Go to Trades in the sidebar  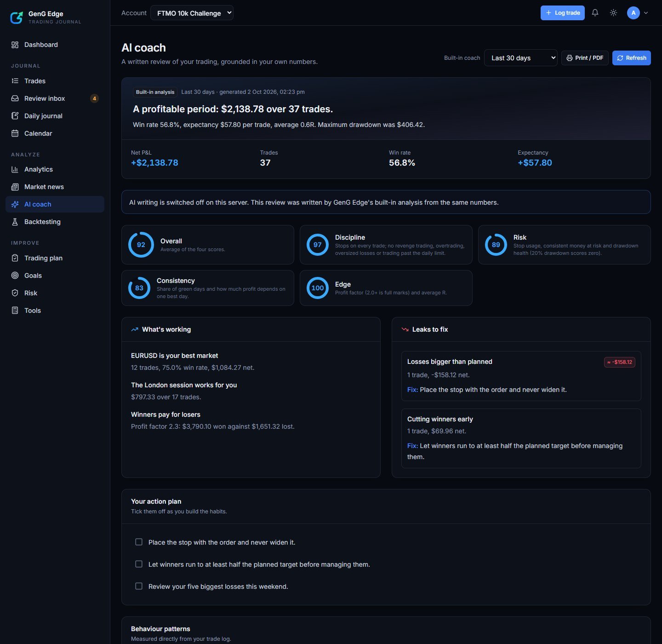(x=55, y=81)
